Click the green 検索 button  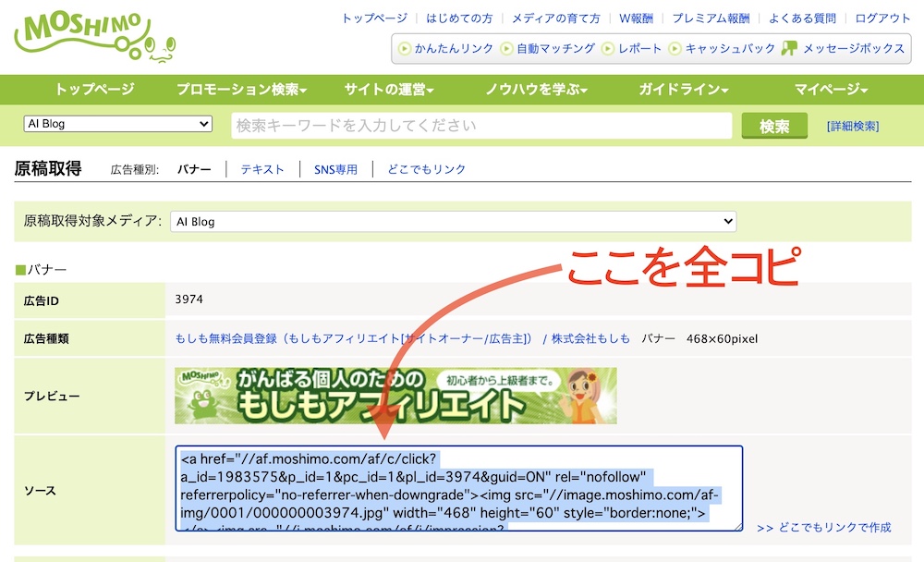pos(774,126)
